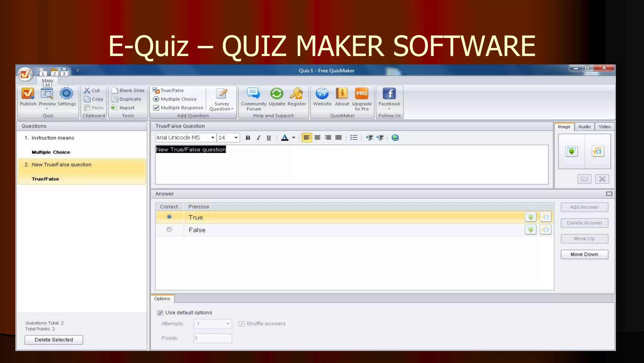Toggle italic formatting

tap(258, 138)
